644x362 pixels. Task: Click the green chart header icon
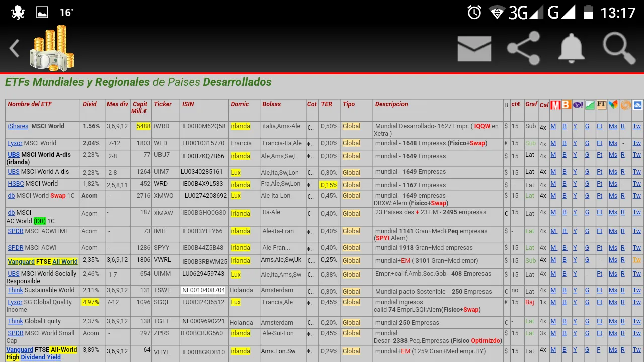coord(589,105)
